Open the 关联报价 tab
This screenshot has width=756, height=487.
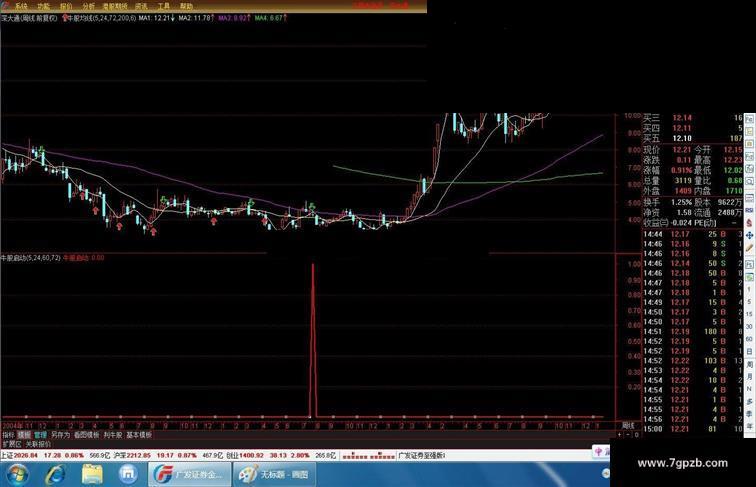(x=38, y=444)
